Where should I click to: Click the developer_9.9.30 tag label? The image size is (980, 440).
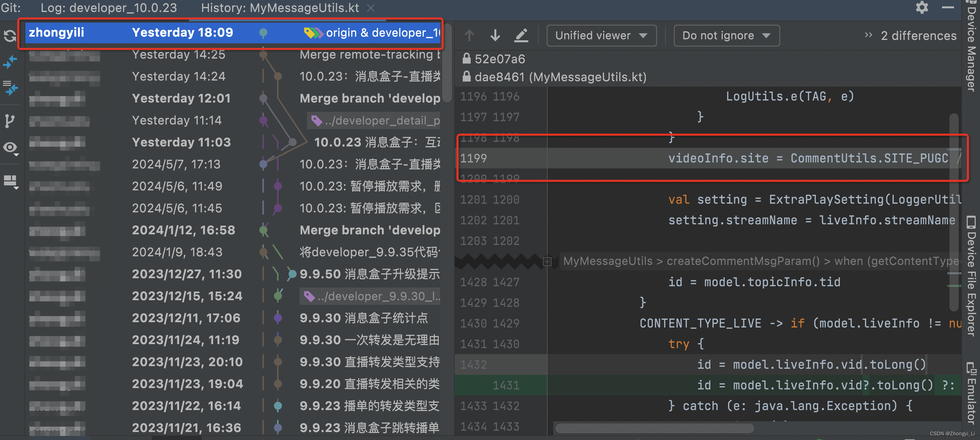coord(370,297)
